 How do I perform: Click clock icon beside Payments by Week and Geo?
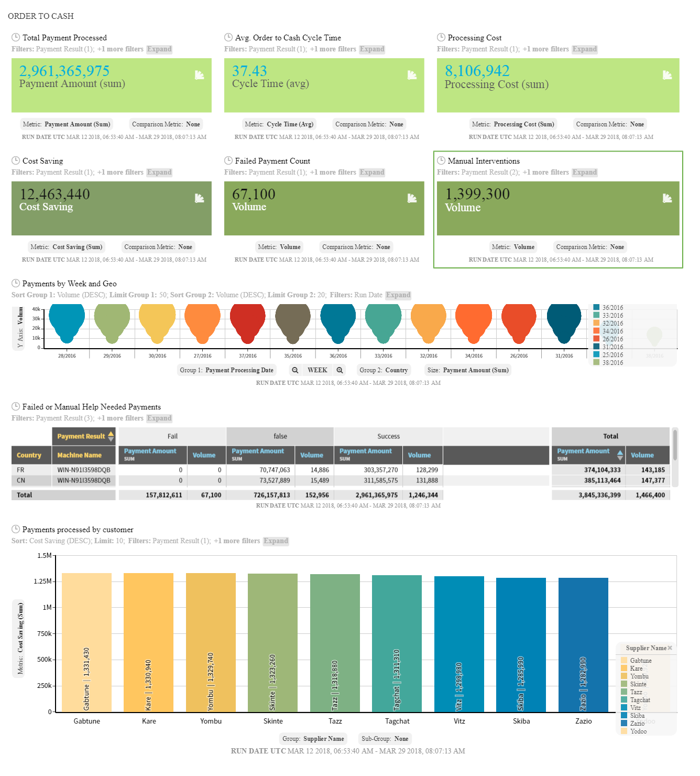[16, 284]
